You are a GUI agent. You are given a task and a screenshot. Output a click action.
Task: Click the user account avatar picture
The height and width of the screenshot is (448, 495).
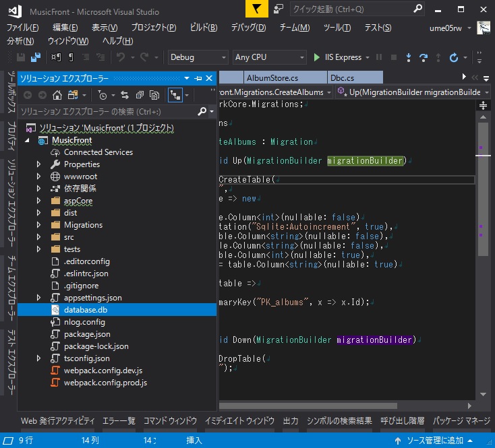(x=484, y=28)
